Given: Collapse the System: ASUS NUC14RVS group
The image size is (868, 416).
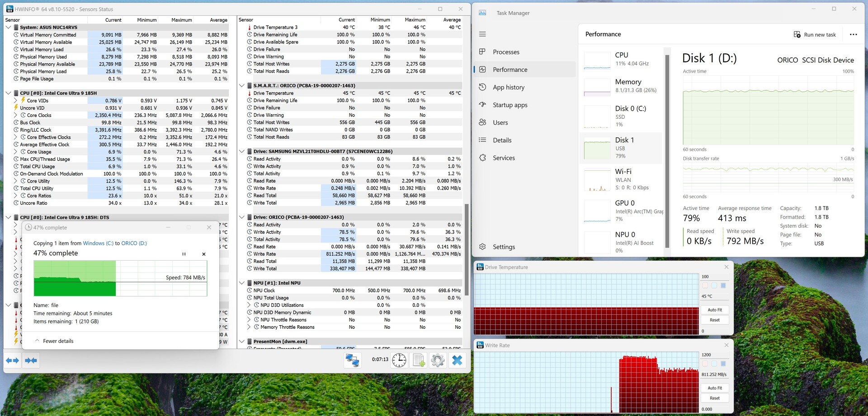Looking at the screenshot, I should click(8, 28).
